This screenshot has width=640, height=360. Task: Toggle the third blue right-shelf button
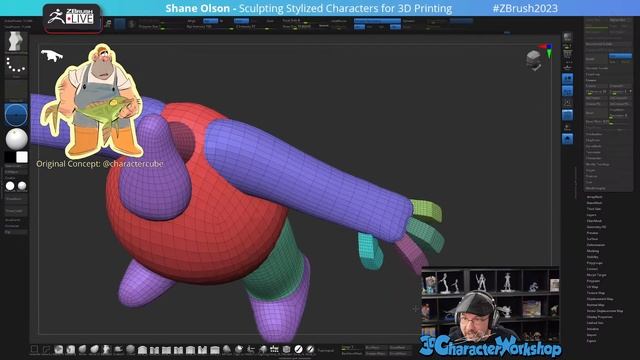pyautogui.click(x=567, y=115)
